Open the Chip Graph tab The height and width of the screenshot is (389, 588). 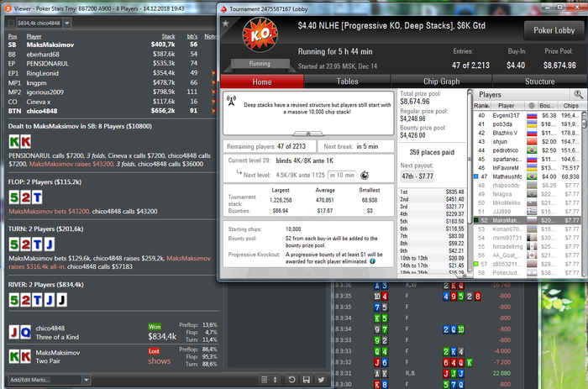point(441,81)
